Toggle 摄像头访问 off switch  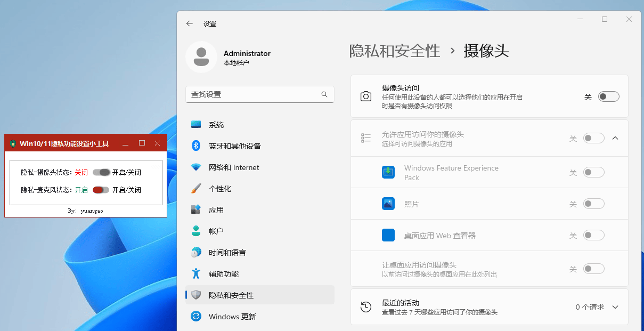pos(608,96)
